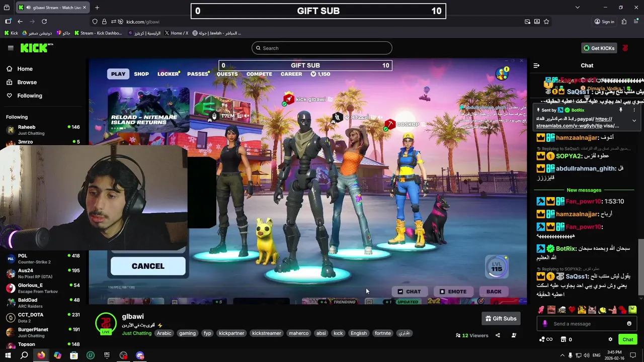644x362 pixels.
Task: Open the volume control in system tray
Action: pyautogui.click(x=587, y=355)
